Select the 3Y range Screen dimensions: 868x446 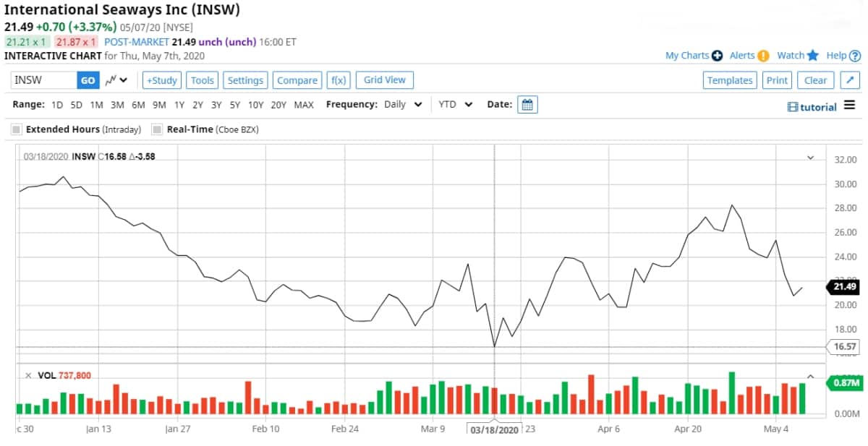coord(216,105)
